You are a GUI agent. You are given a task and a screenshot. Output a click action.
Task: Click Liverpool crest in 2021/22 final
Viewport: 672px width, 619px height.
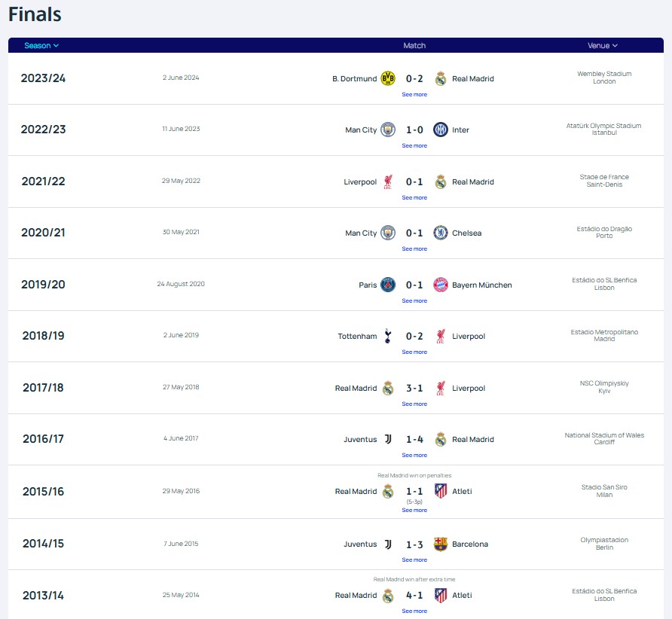(388, 181)
